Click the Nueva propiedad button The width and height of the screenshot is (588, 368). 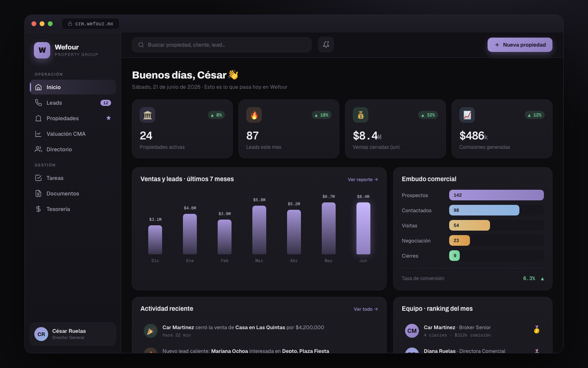pyautogui.click(x=520, y=45)
